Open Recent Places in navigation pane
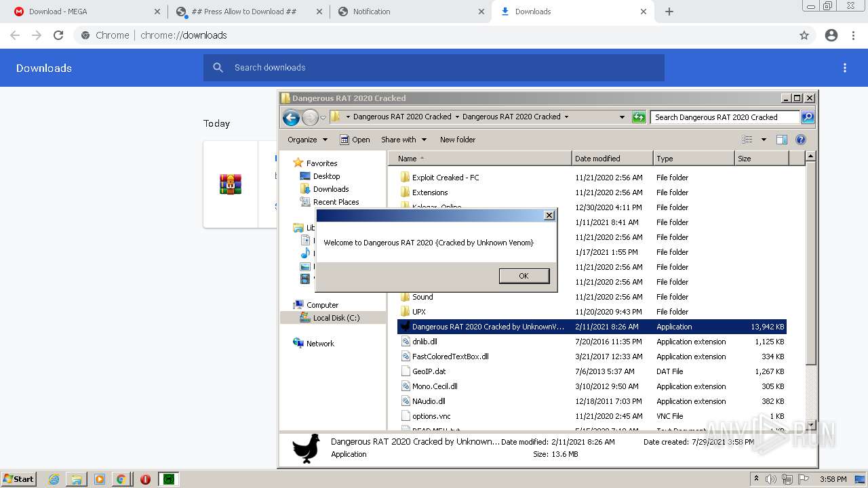Image resolution: width=868 pixels, height=488 pixels. [336, 202]
